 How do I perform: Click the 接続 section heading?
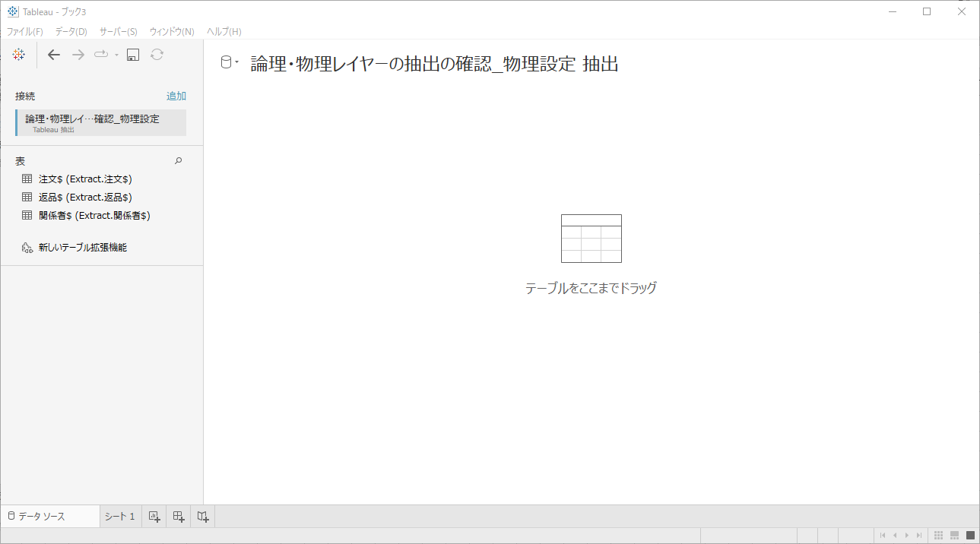[x=25, y=96]
